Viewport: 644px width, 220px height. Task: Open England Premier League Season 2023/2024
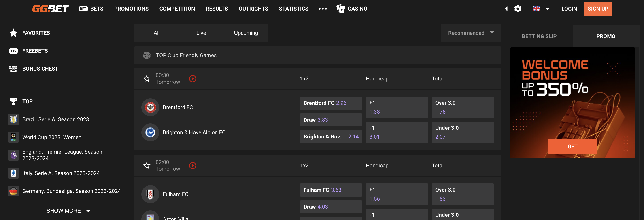(x=62, y=155)
